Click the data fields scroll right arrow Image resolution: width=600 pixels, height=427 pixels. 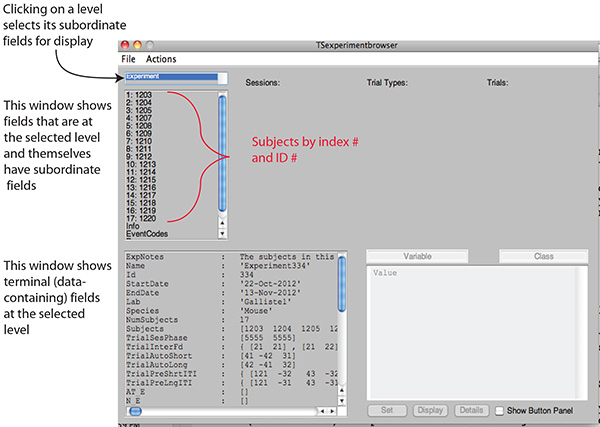point(332,410)
